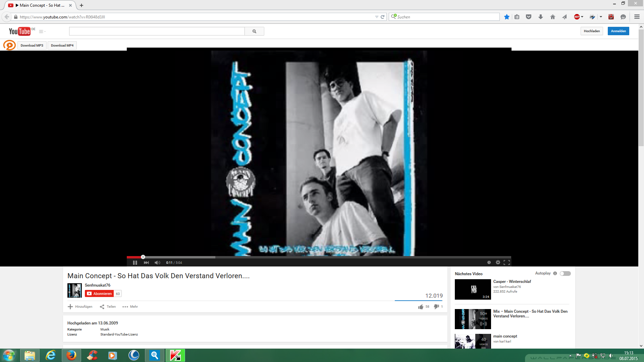Open a new browser tab
This screenshot has height=362, width=644.
(82, 5)
